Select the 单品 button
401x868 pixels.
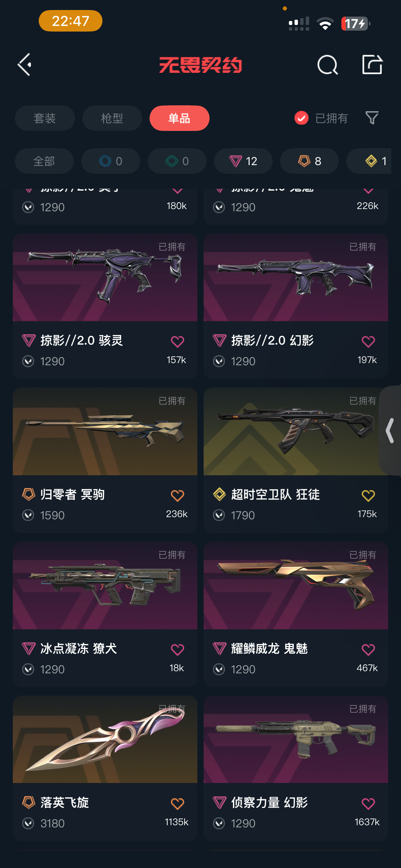180,118
